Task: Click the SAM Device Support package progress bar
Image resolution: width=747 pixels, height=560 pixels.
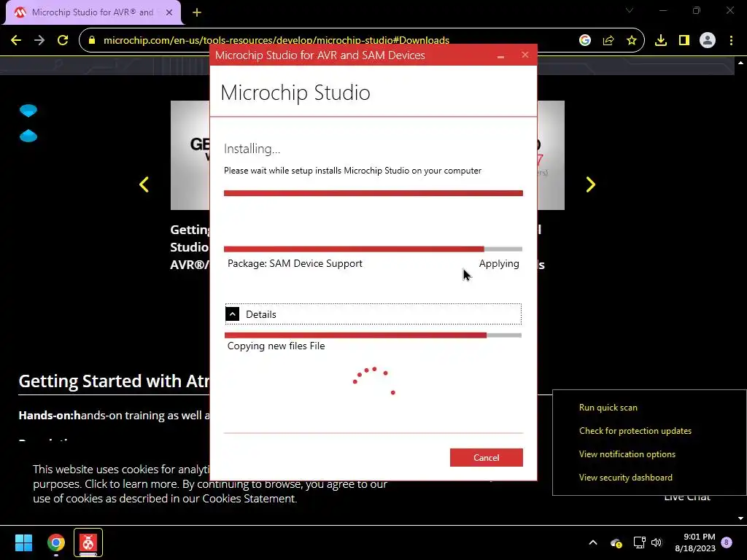Action: click(x=373, y=249)
